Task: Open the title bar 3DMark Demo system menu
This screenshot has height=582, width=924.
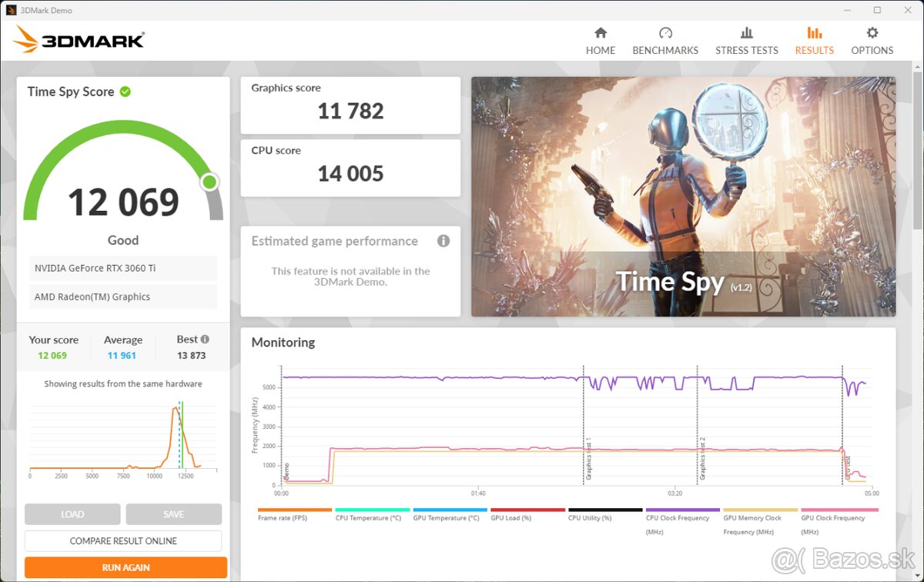Action: click(x=10, y=10)
